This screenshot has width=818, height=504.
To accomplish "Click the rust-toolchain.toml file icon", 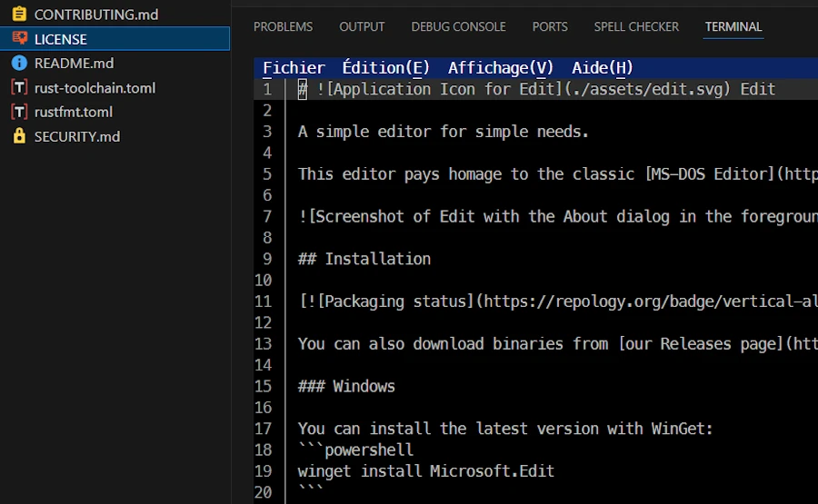I will click(19, 88).
